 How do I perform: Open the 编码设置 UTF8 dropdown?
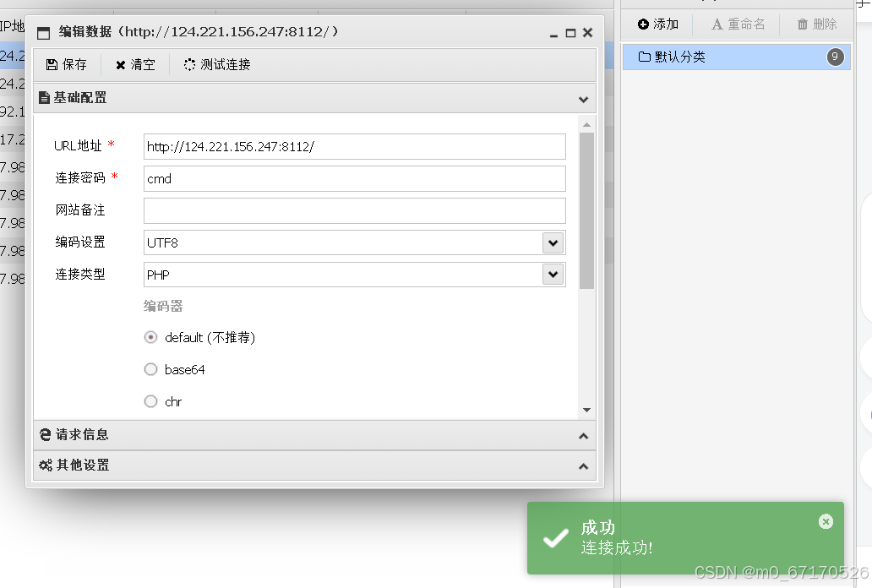(x=553, y=242)
